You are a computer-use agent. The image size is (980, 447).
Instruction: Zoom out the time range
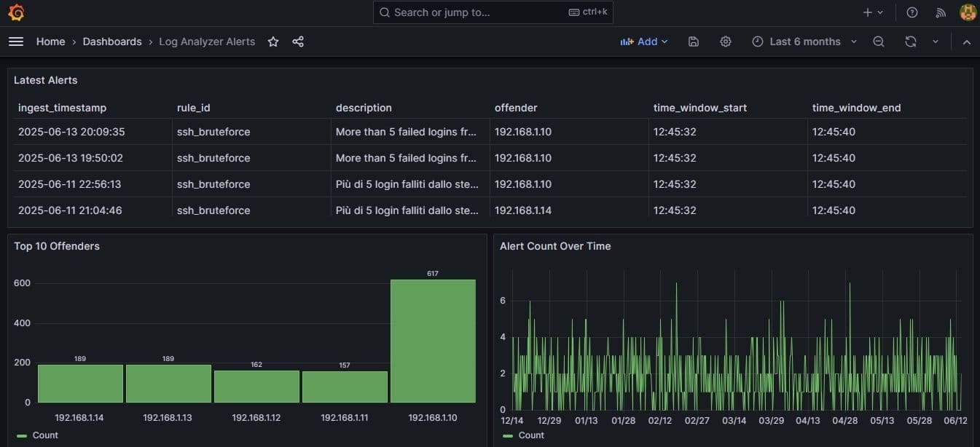(x=879, y=41)
